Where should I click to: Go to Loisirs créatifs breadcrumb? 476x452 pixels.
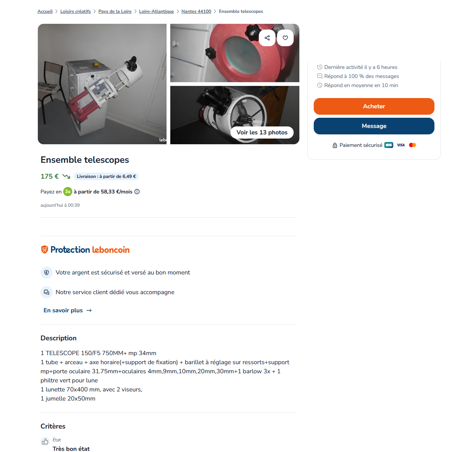tap(76, 11)
